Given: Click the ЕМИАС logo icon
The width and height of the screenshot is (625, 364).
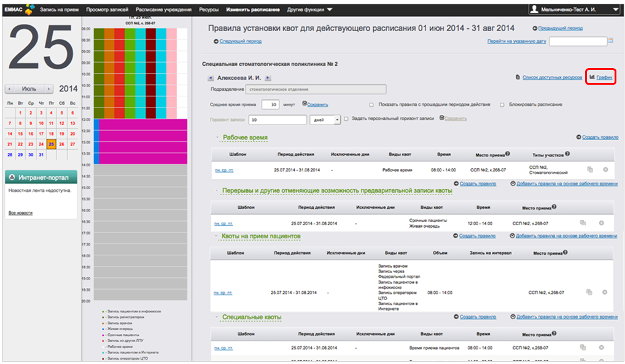Looking at the screenshot, I should tap(29, 10).
